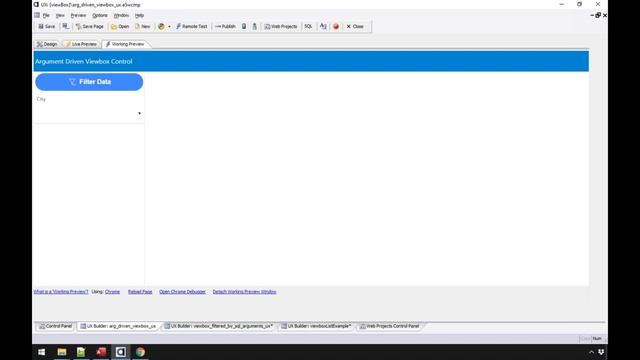
Task: Switch to the Design tab
Action: point(47,44)
